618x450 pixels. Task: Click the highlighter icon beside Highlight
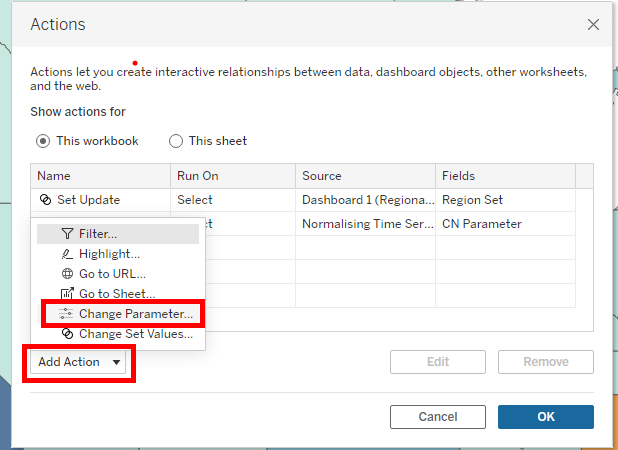tap(68, 254)
